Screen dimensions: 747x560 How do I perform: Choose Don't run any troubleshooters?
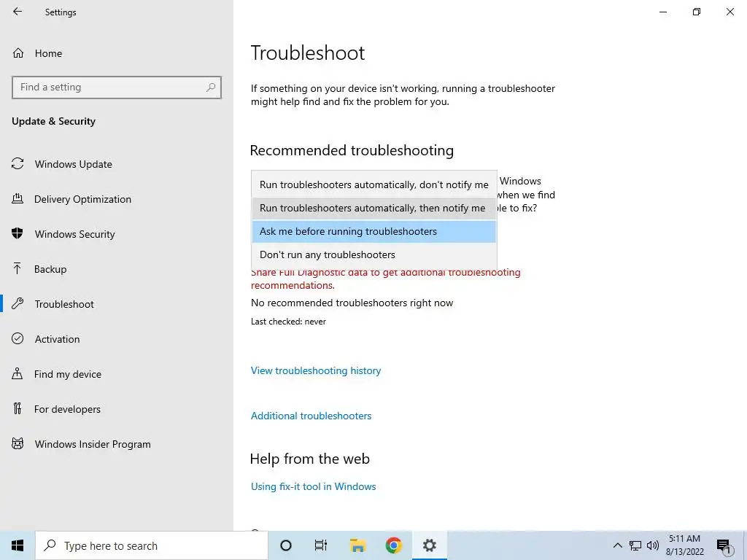374,254
